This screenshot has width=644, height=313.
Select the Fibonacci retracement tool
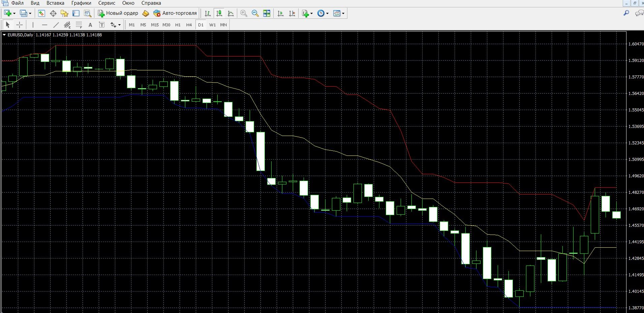[79, 25]
